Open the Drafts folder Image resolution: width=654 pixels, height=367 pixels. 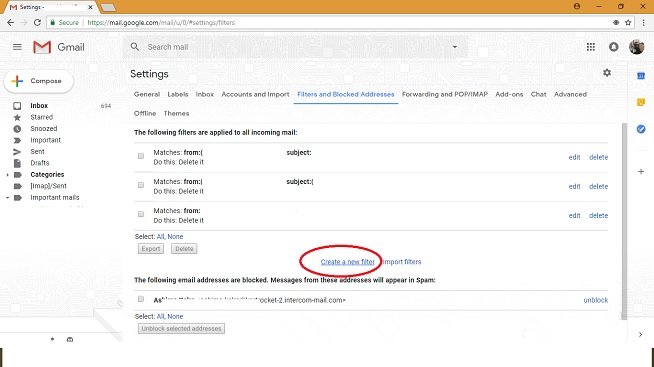[x=40, y=163]
